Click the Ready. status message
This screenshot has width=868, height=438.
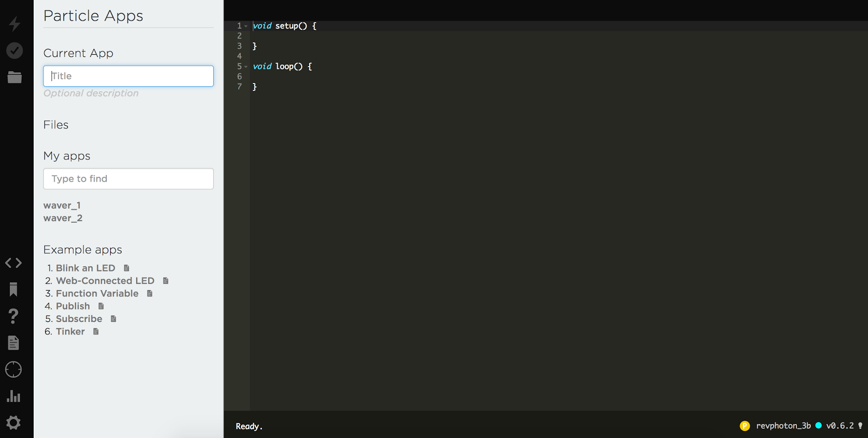click(249, 427)
